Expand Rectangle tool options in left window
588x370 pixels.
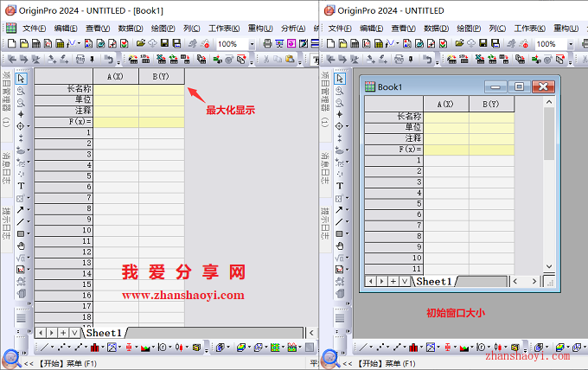coord(29,234)
